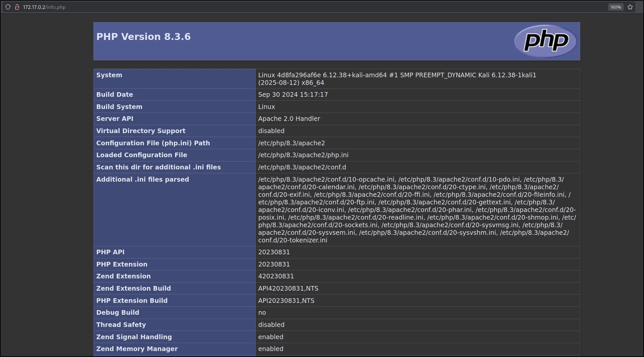Click 'Zend Signal Handling' label
This screenshot has width=644, height=357.
point(134,337)
